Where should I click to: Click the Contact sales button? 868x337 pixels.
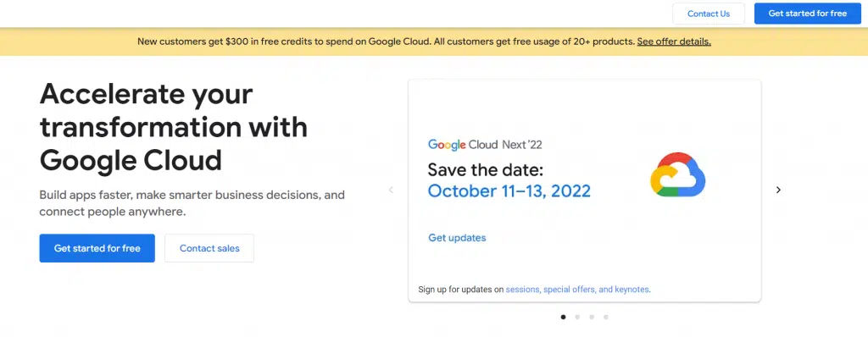coord(209,248)
